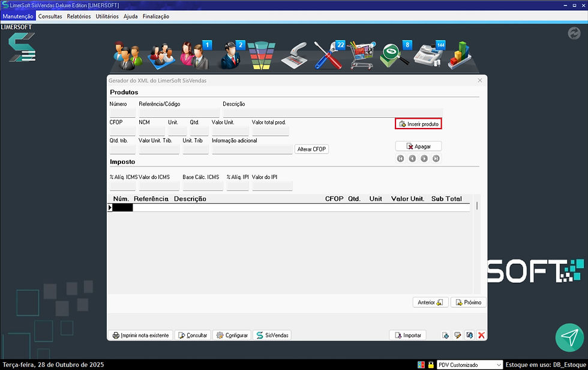Screen dimensions: 588x370
Task: Click the Importar button
Action: (x=407, y=336)
